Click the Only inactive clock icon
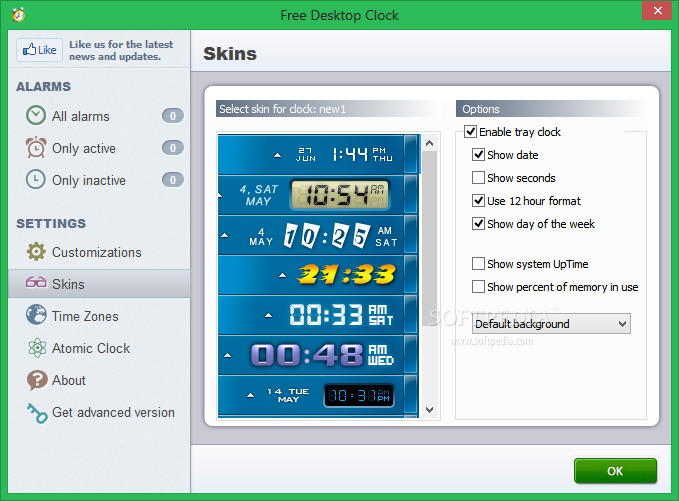Image resolution: width=679 pixels, height=501 pixels. (36, 180)
